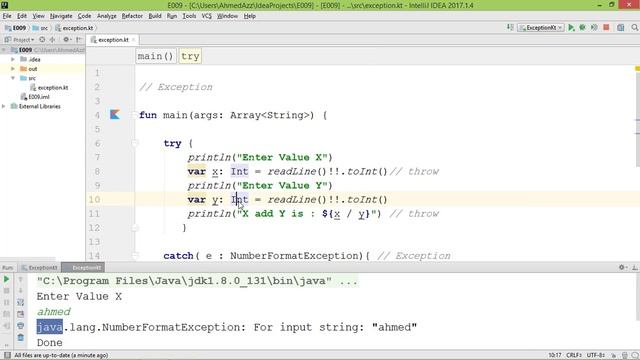640x360 pixels.
Task: Click scroll from source target icon
Action: [42, 40]
